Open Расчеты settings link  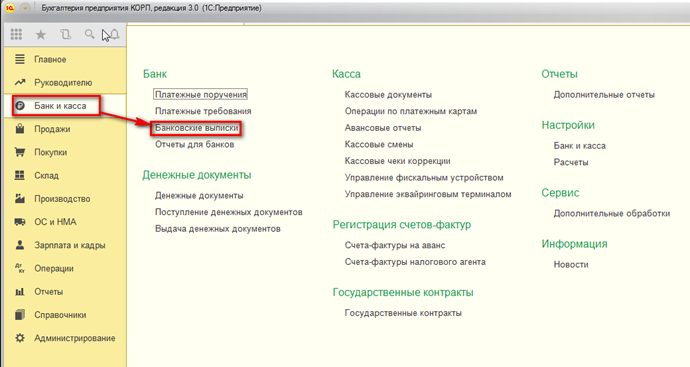(571, 162)
